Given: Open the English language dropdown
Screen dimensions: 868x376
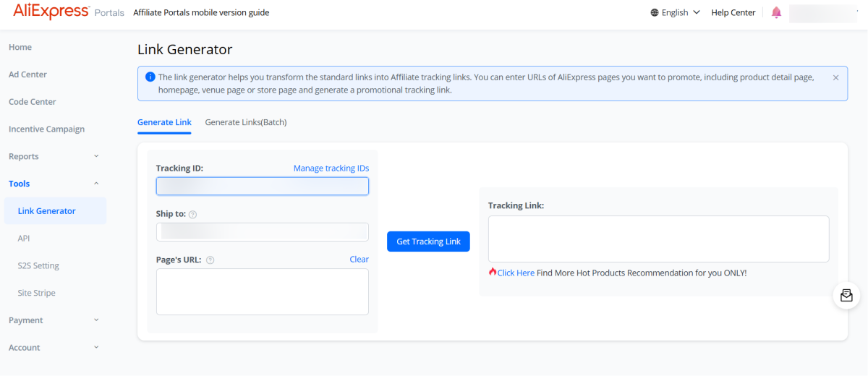Looking at the screenshot, I should click(x=676, y=12).
